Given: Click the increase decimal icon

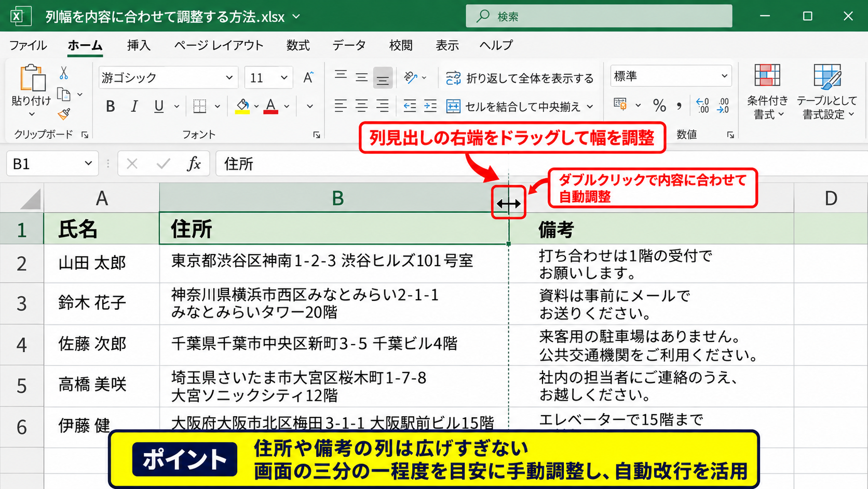Looking at the screenshot, I should coord(702,105).
